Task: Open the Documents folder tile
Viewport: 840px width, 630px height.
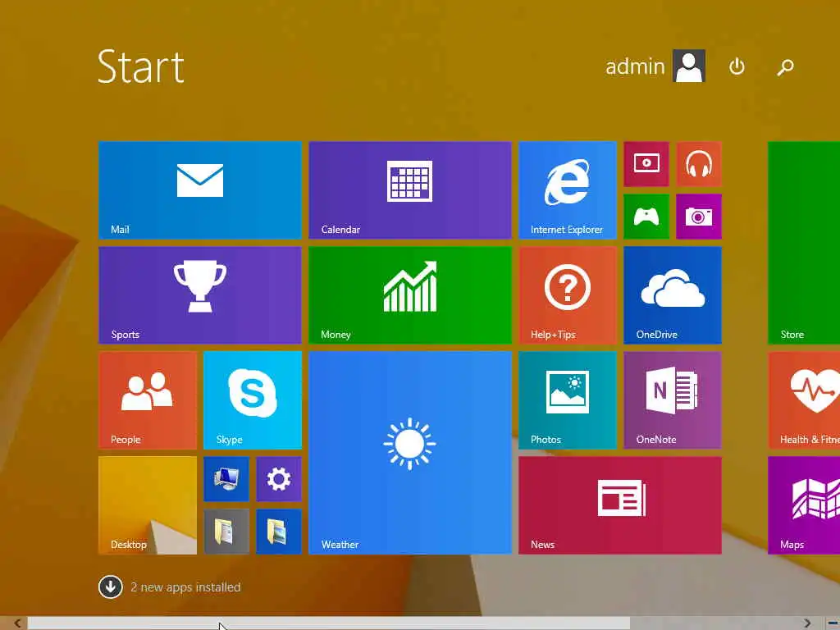Action: click(x=226, y=532)
